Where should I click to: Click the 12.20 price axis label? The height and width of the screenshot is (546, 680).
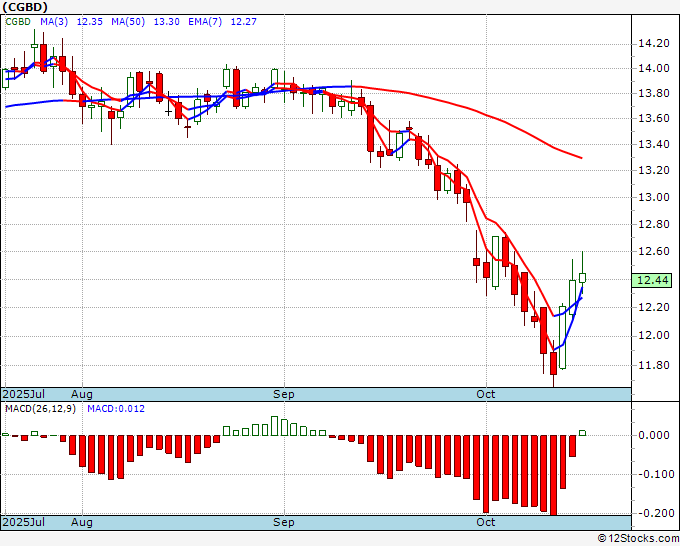click(654, 307)
